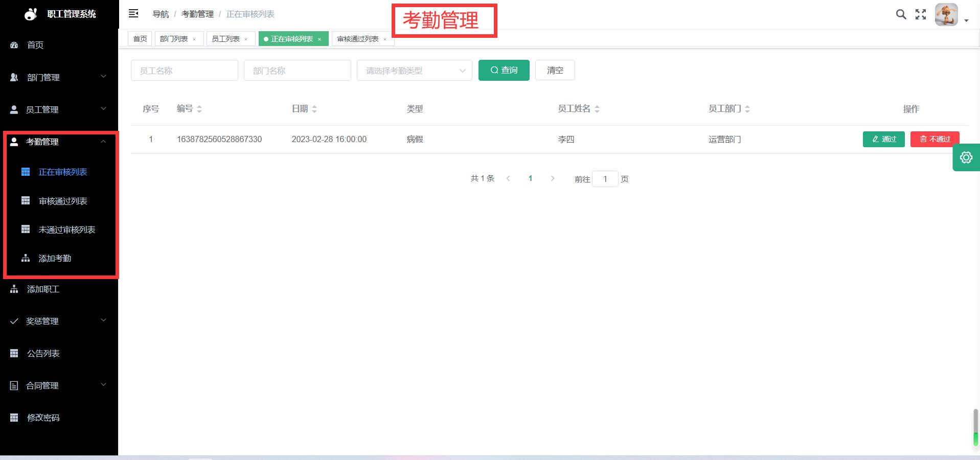The height and width of the screenshot is (460, 980).
Task: Sort the table by 员工部门 column
Action: pos(747,109)
